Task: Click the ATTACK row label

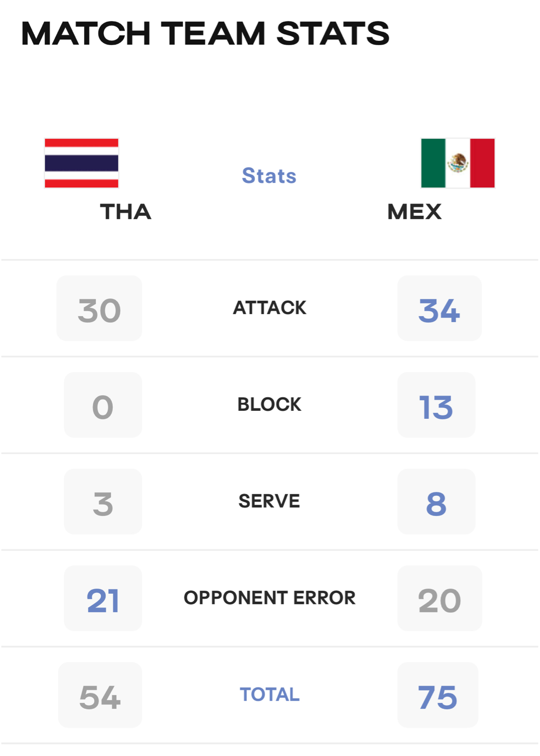Action: click(269, 308)
